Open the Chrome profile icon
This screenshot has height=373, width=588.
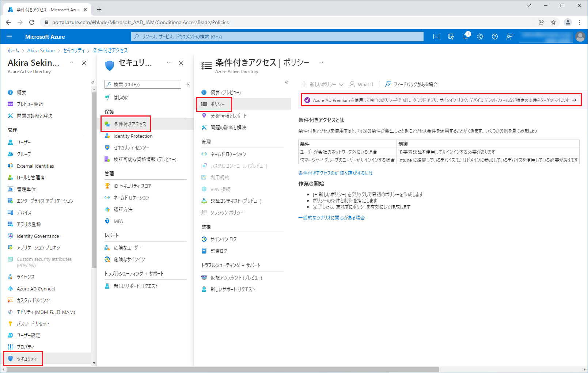[x=568, y=22]
